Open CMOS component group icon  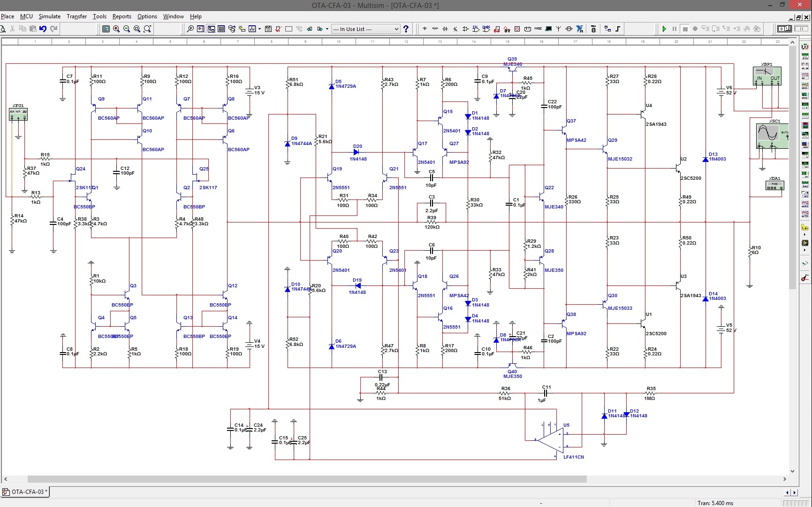[486, 29]
